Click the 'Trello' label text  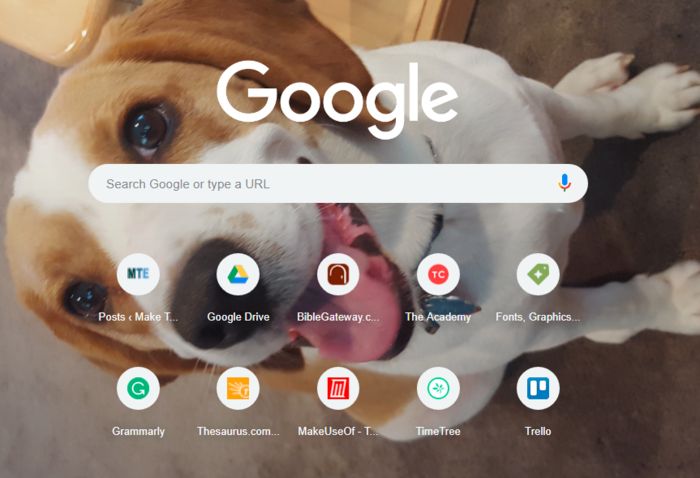538,431
